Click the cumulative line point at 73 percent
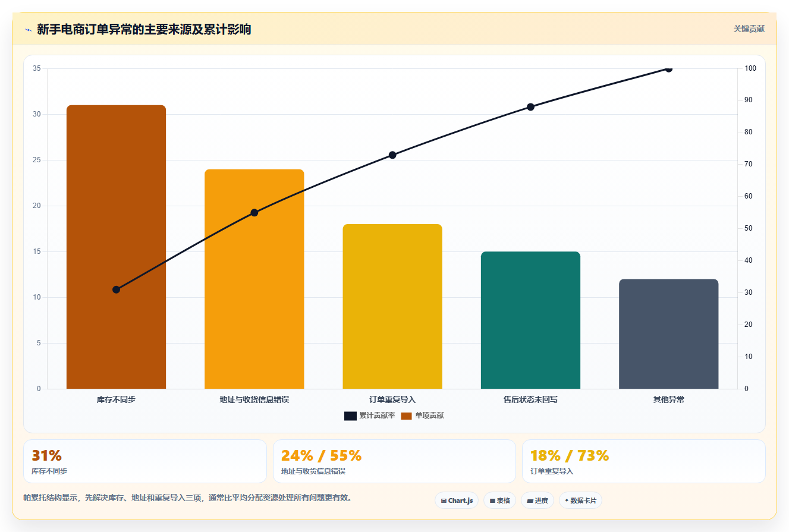The width and height of the screenshot is (789, 532). click(392, 155)
